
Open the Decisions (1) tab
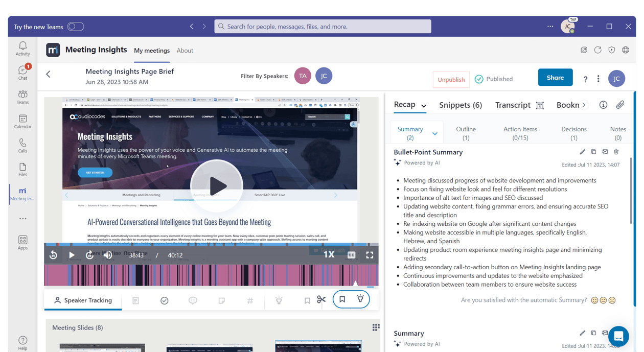click(573, 133)
